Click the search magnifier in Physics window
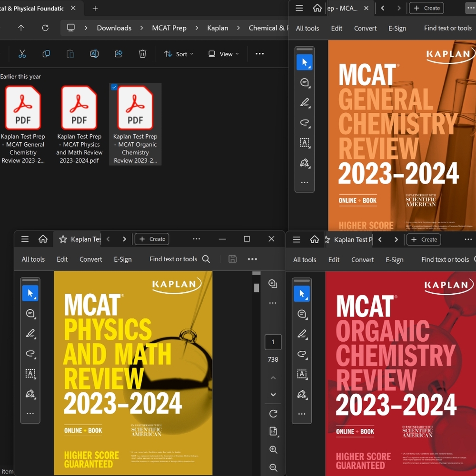Image resolution: width=476 pixels, height=476 pixels. tap(206, 259)
